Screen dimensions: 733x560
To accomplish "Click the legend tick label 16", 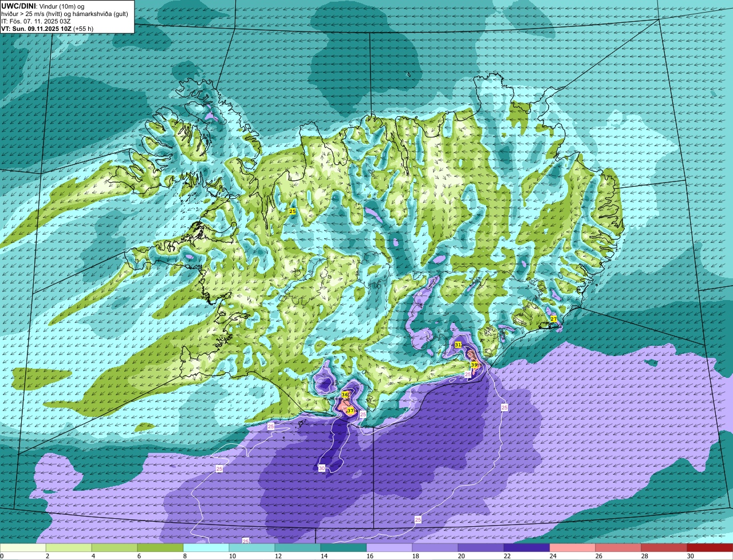I will tap(370, 556).
